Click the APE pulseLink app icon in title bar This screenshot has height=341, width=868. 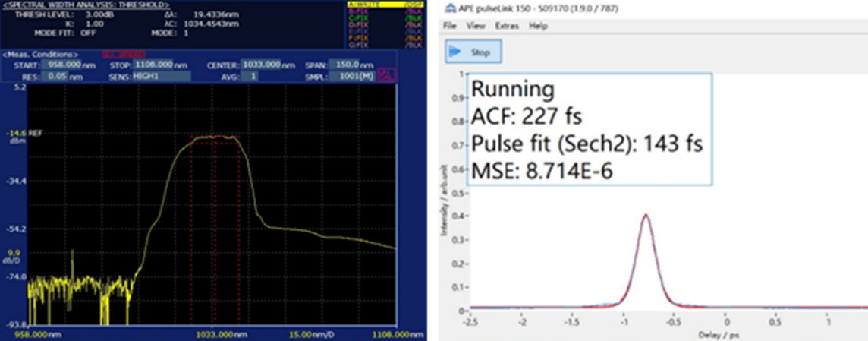448,8
